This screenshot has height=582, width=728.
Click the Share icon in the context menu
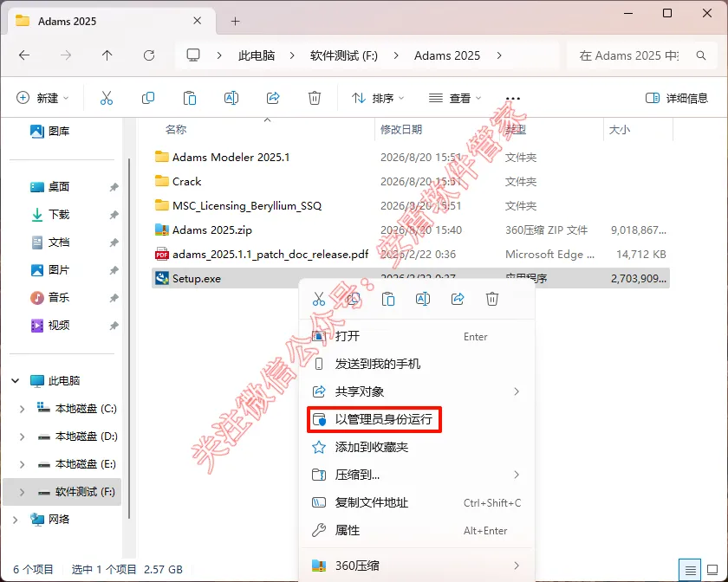458,299
